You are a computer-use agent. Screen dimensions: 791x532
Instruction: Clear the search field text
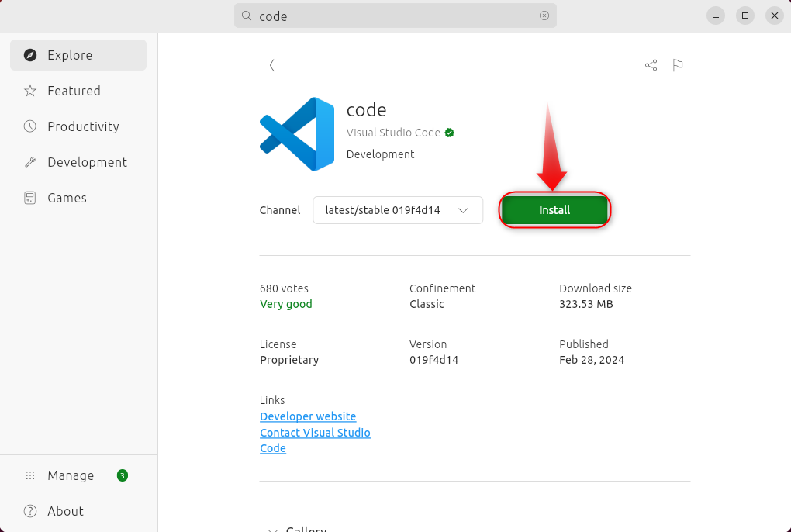tap(544, 16)
